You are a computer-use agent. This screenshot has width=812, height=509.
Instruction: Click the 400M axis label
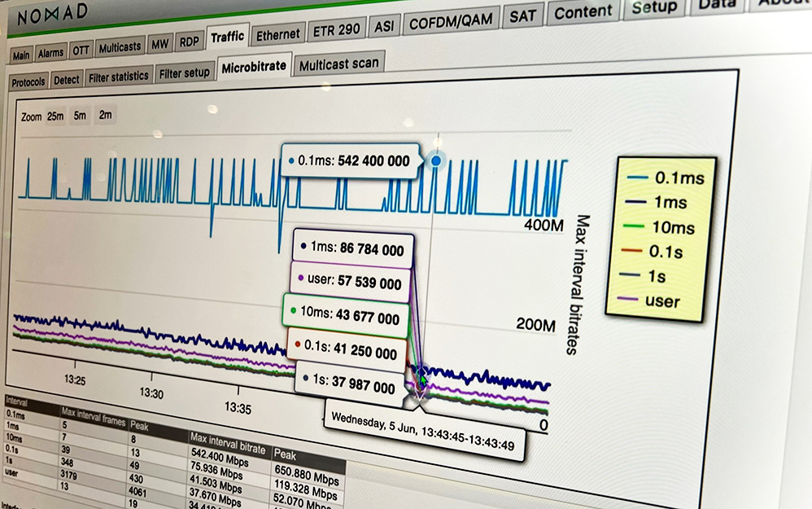(544, 226)
